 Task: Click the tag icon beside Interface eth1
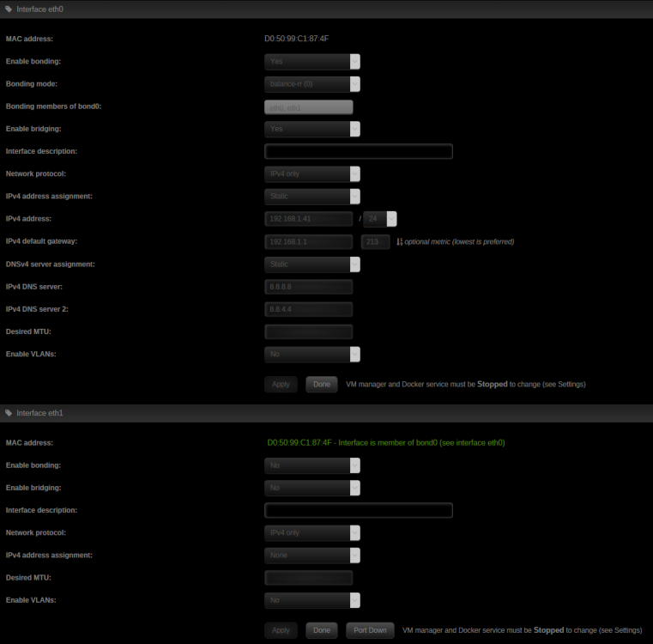click(9, 413)
